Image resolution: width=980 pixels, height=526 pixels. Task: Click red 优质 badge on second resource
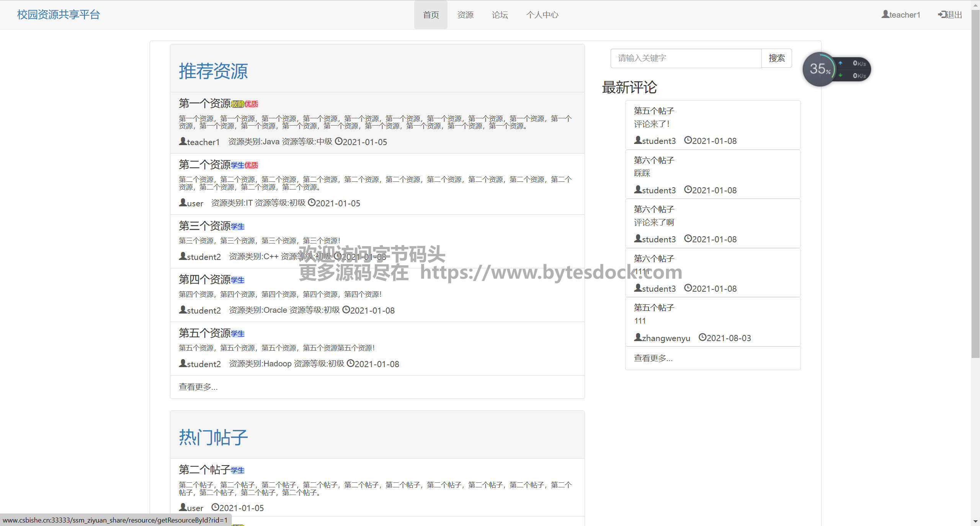(x=252, y=165)
